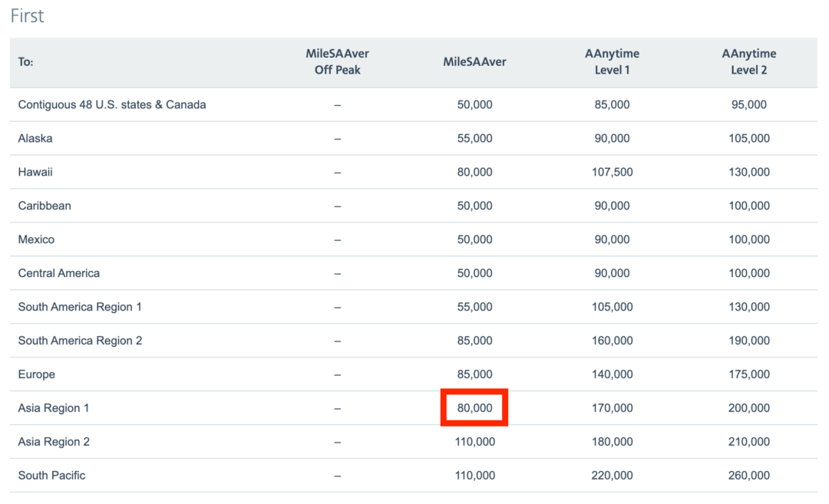Image resolution: width=829 pixels, height=504 pixels.
Task: Select the "MileSAAver Off Peak" column header
Action: tap(337, 62)
